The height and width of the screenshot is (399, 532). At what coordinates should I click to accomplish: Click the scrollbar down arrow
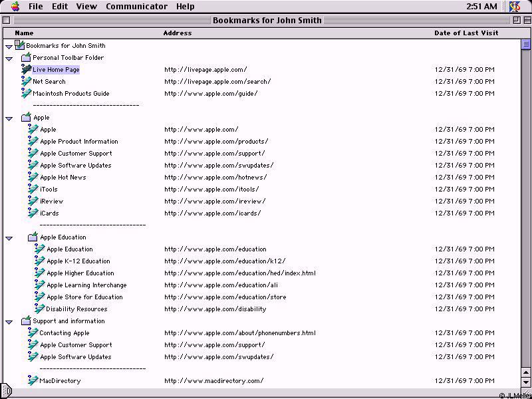(526, 382)
